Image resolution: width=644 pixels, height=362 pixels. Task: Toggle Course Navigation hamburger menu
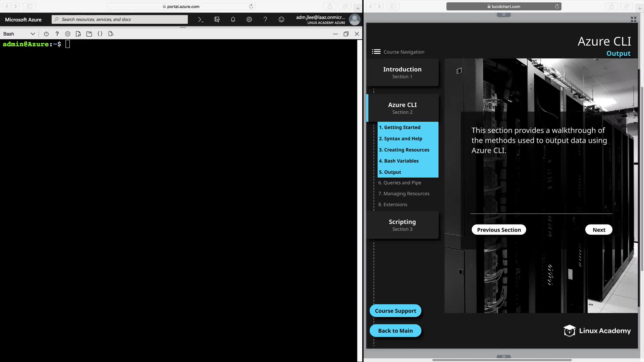point(376,52)
